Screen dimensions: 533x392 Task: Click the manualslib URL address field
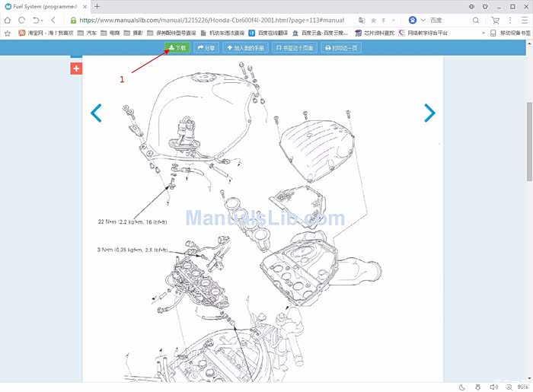point(212,21)
